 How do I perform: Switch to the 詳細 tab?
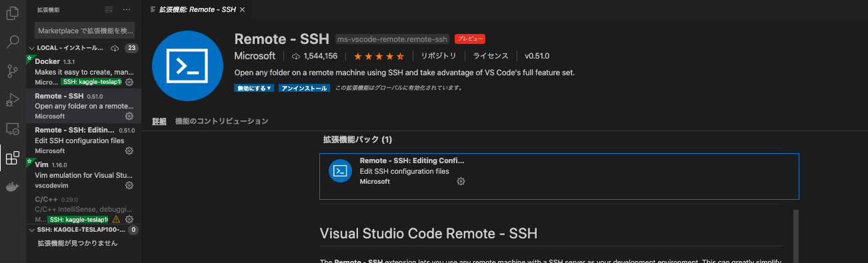pos(159,121)
